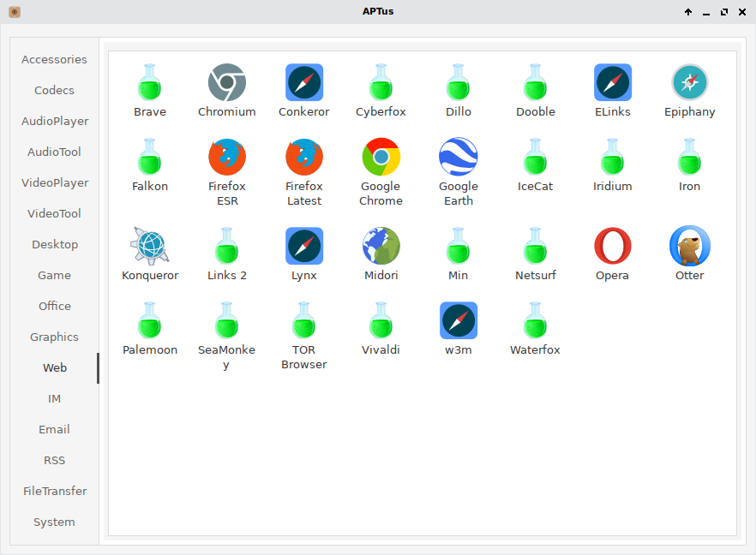Select the Otter browser icon

(x=690, y=246)
